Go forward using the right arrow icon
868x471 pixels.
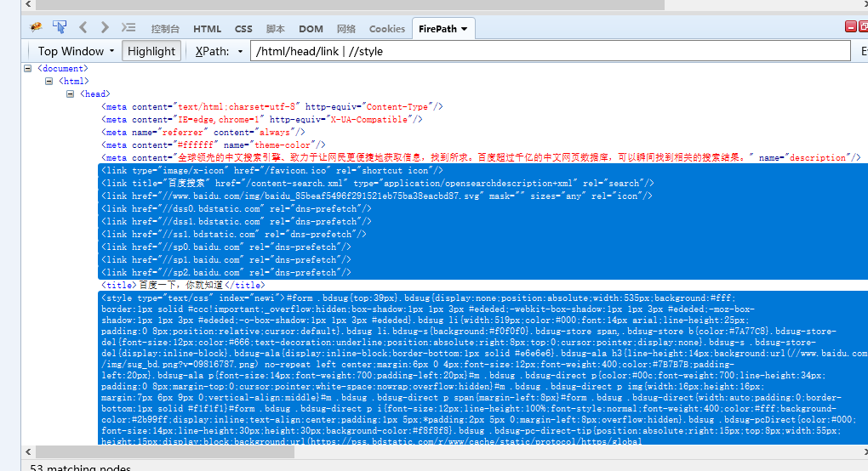point(105,27)
